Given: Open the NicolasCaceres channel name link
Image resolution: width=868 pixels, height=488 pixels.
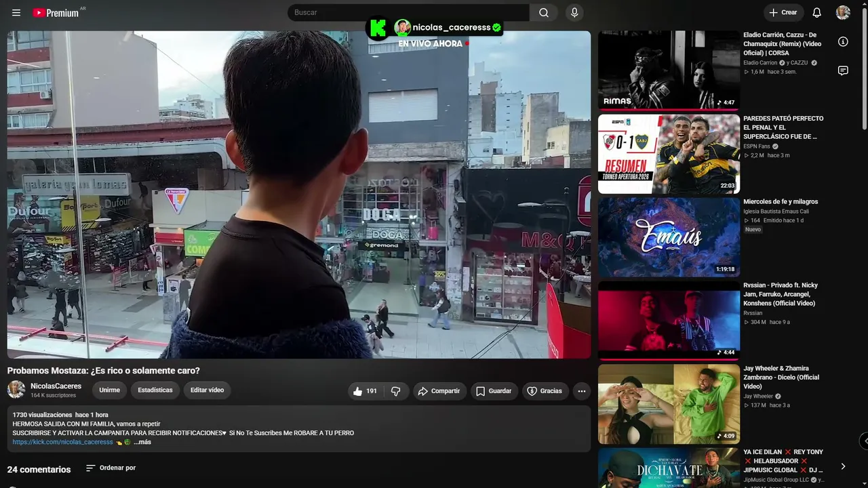Looking at the screenshot, I should click(56, 386).
